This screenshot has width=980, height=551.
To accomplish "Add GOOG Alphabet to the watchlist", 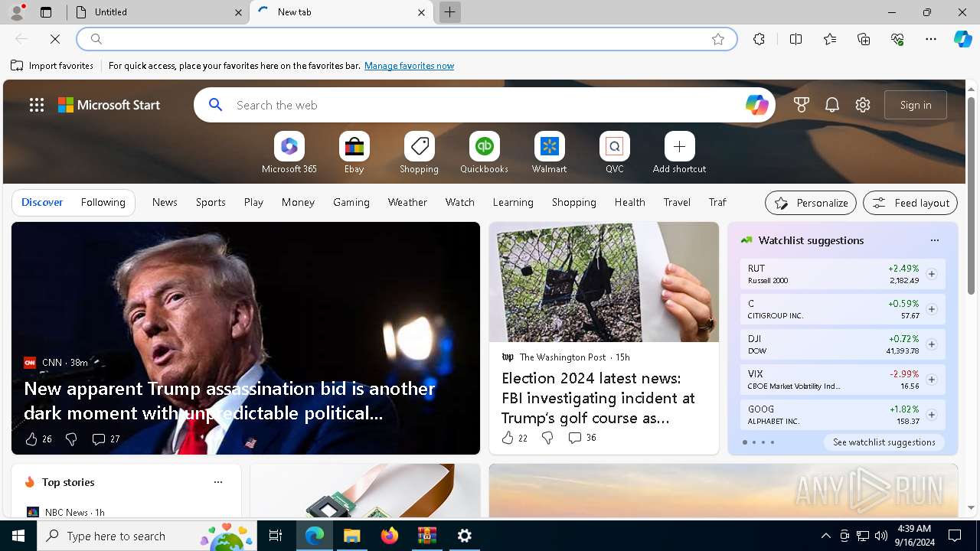I will [x=932, y=415].
